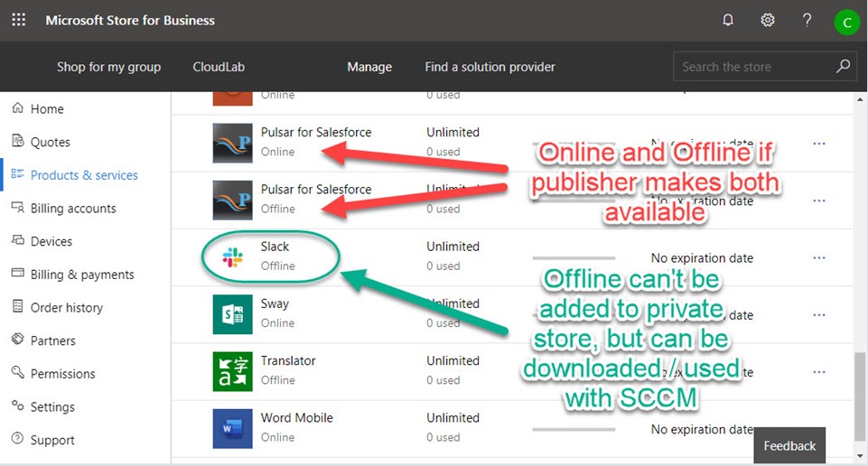Click the Translator app icon
This screenshot has height=466, width=868.
coord(232,371)
